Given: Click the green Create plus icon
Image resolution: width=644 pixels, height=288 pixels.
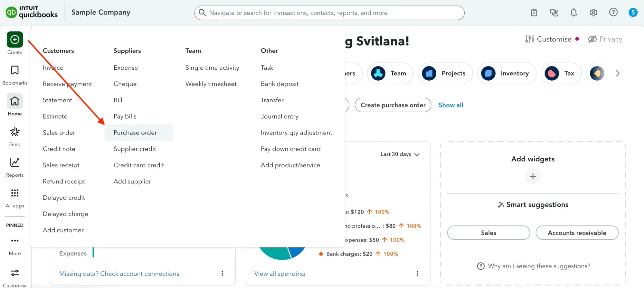Looking at the screenshot, I should 15,40.
